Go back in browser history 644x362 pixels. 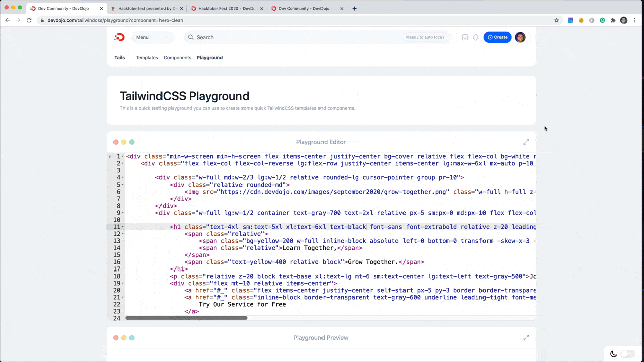pyautogui.click(x=7, y=20)
